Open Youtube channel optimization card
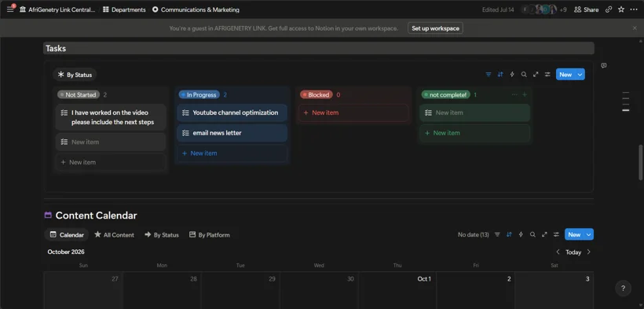644x309 pixels. [232, 112]
